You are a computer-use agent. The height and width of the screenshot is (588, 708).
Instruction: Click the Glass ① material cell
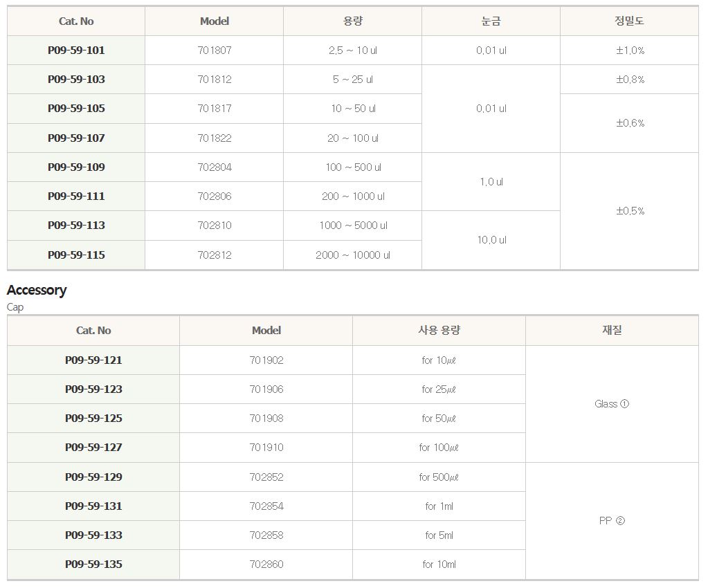point(612,404)
